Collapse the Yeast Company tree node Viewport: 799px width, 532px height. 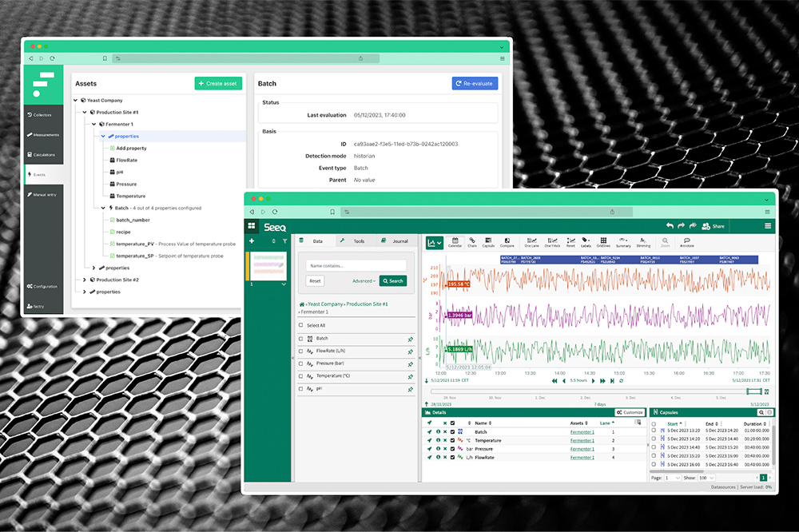pyautogui.click(x=76, y=101)
